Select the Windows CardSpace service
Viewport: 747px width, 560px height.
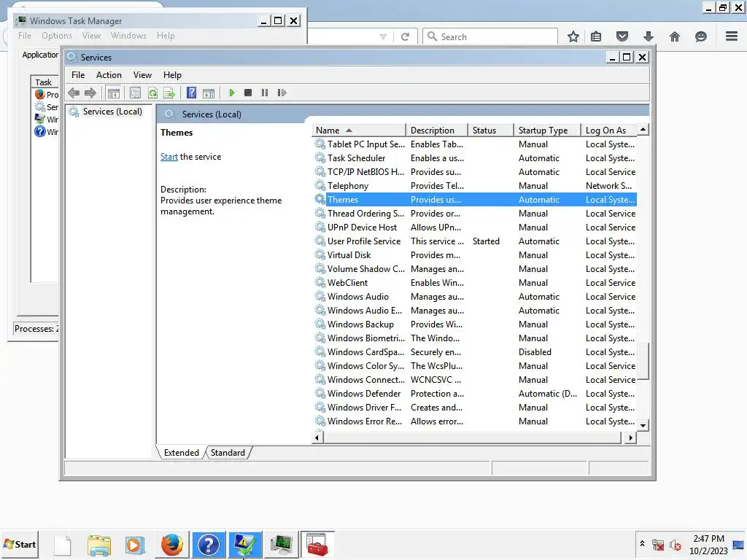475,351
